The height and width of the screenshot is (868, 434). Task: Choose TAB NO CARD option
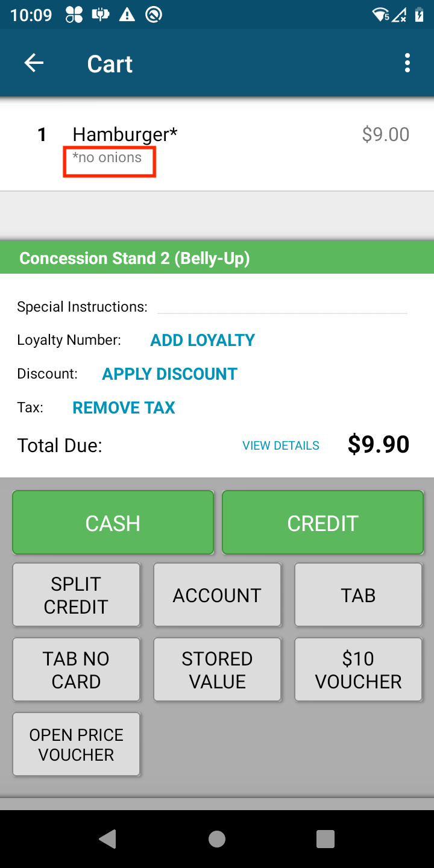76,670
